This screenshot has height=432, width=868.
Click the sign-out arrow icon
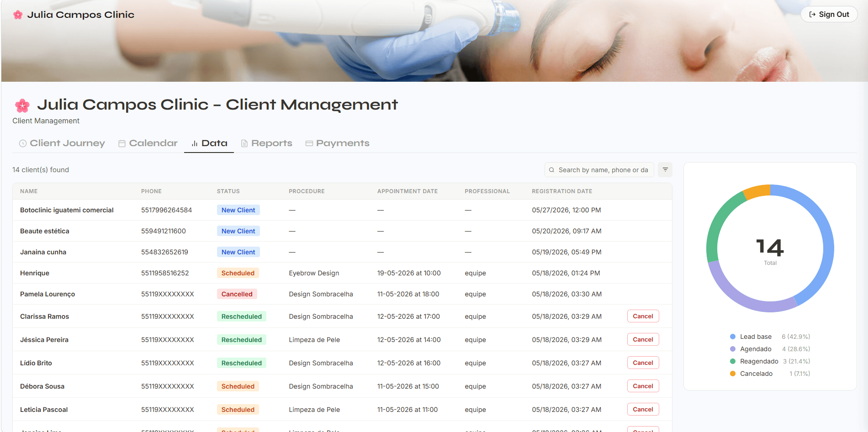(x=812, y=15)
